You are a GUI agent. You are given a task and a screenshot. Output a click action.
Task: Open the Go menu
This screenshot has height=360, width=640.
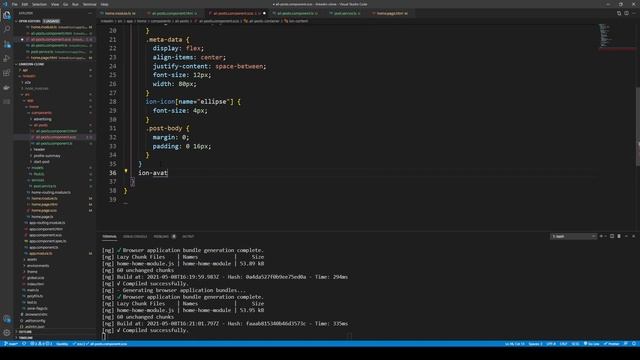tap(65, 4)
